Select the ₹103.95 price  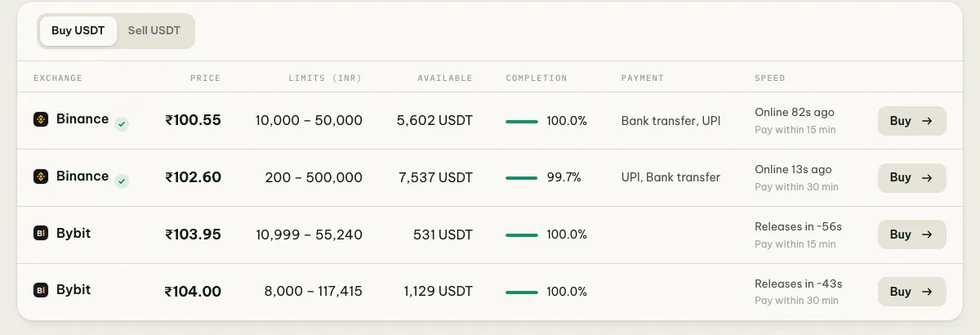193,234
